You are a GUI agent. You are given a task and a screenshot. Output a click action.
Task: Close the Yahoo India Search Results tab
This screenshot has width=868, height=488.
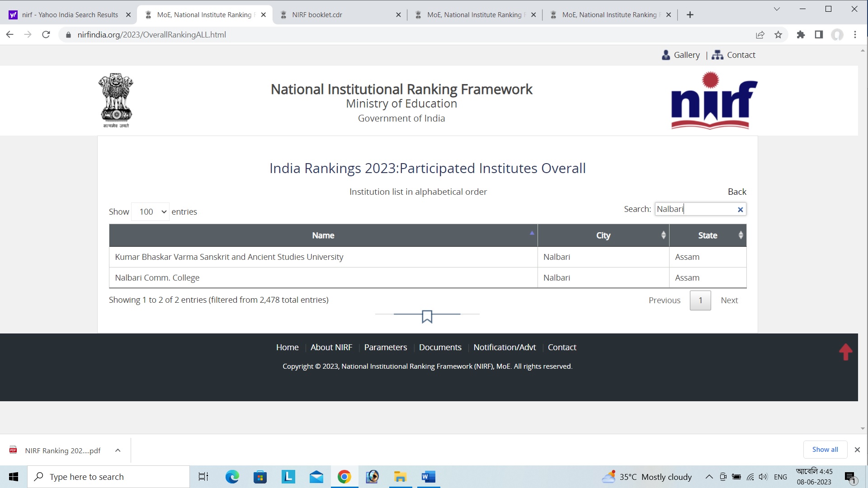click(x=128, y=15)
